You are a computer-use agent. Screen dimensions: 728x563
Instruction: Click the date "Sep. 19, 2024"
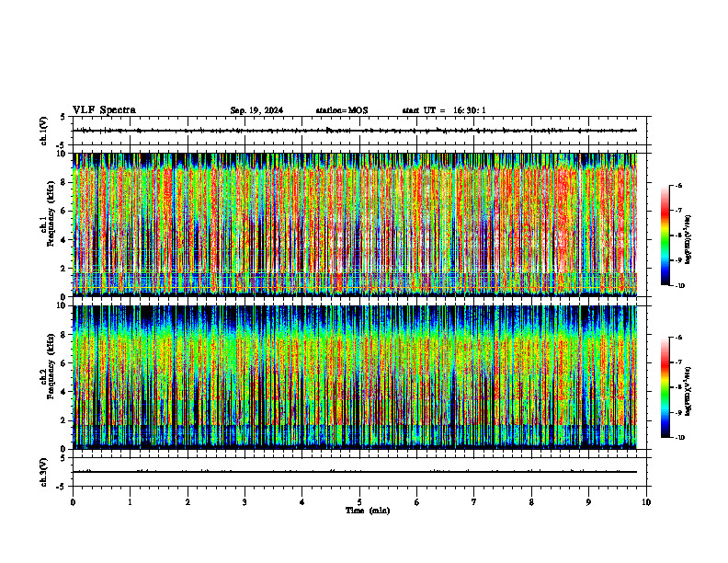tap(256, 110)
